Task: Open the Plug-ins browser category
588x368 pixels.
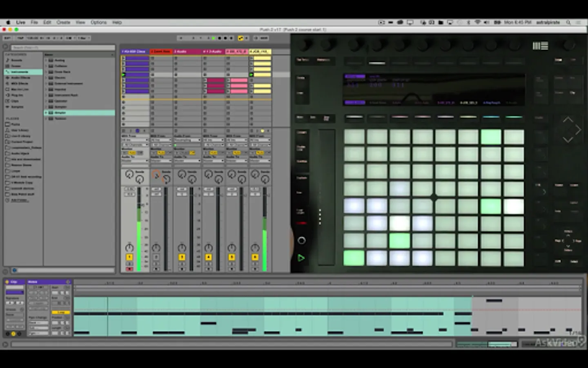Action: click(x=17, y=95)
